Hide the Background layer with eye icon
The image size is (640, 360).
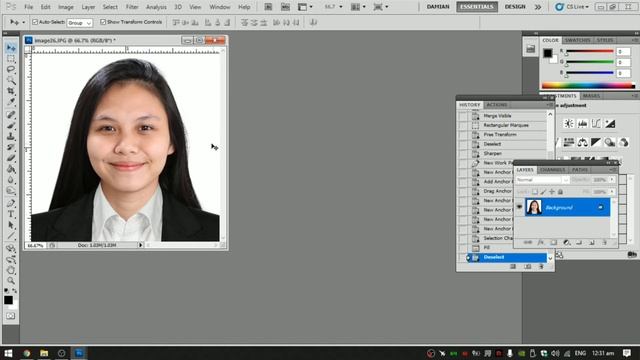click(x=519, y=207)
